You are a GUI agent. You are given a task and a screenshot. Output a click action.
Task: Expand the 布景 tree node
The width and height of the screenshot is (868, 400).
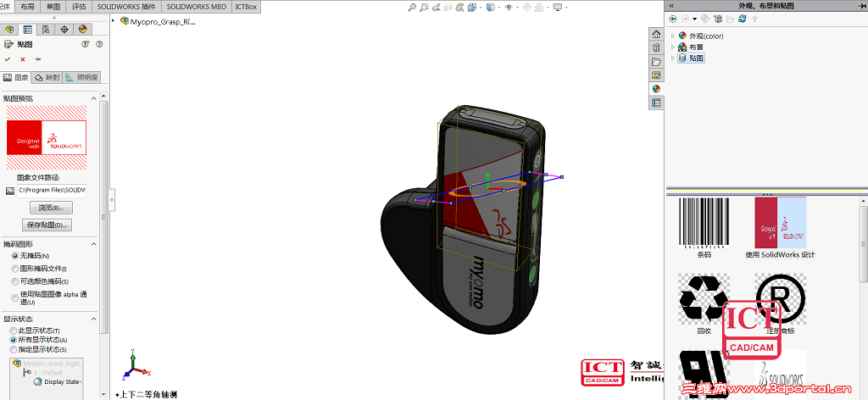[x=673, y=47]
